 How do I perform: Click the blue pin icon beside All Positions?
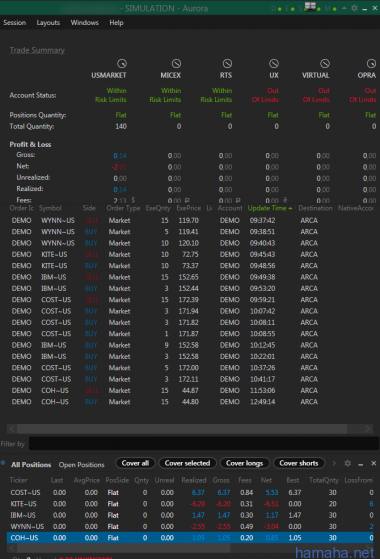[x=3, y=463]
